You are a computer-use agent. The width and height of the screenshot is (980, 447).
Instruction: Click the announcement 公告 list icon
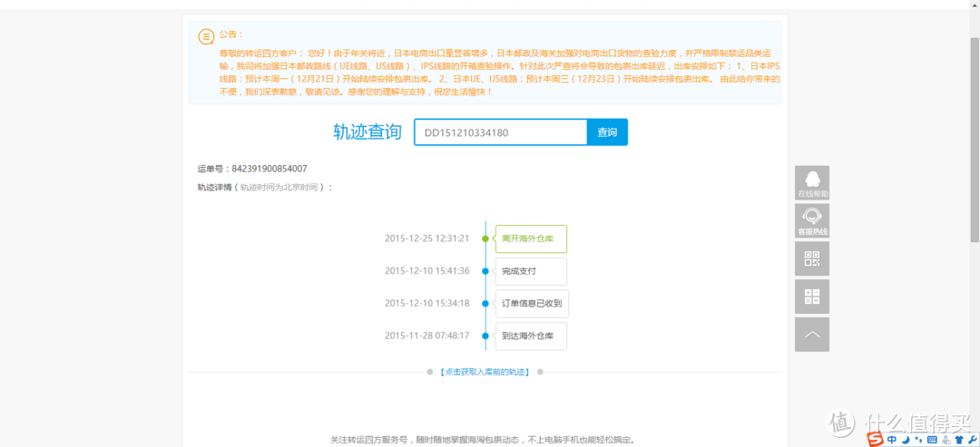point(206,36)
